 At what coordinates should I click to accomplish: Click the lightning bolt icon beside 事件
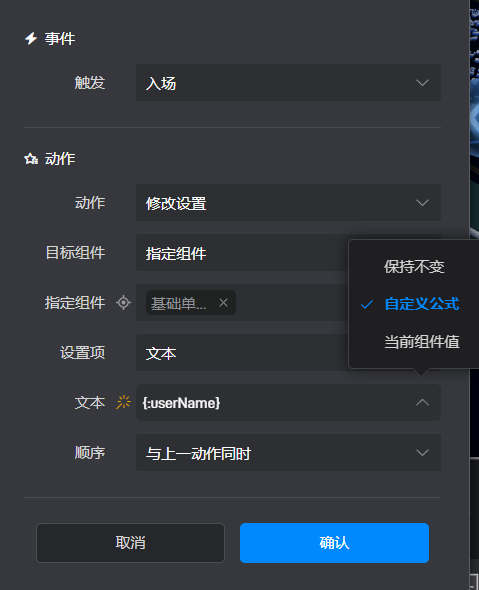point(31,38)
